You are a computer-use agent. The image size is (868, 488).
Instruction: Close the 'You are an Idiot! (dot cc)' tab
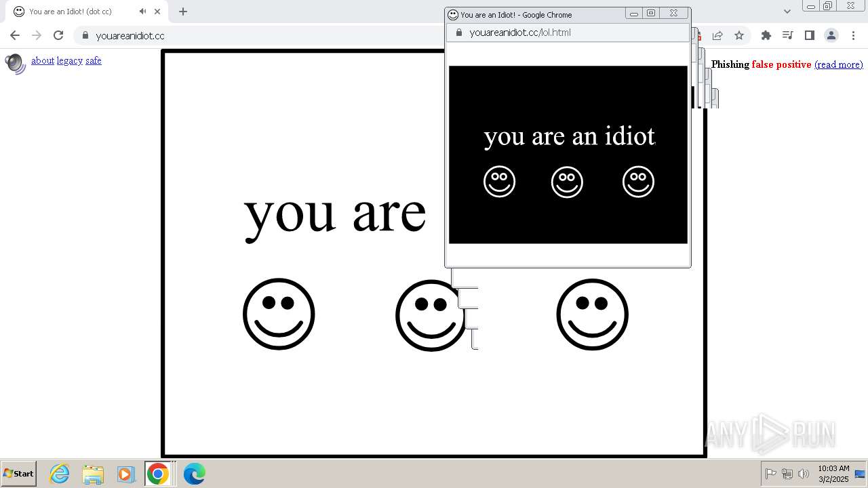pyautogui.click(x=158, y=12)
